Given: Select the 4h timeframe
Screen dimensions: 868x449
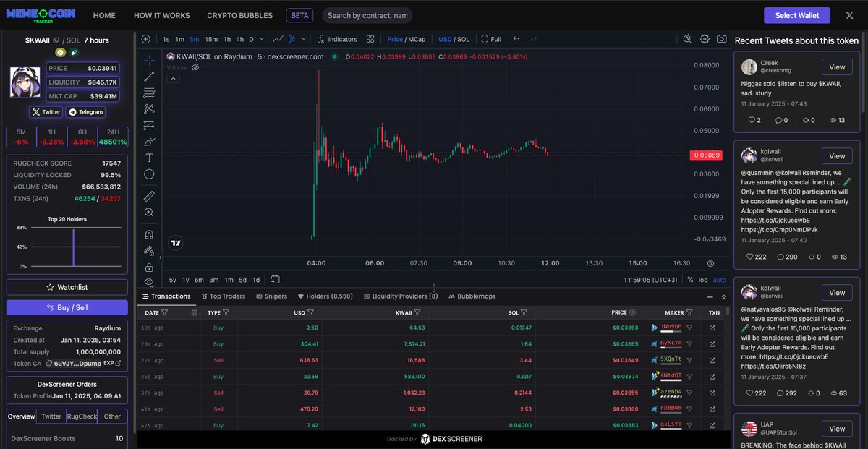Looking at the screenshot, I should [239, 39].
